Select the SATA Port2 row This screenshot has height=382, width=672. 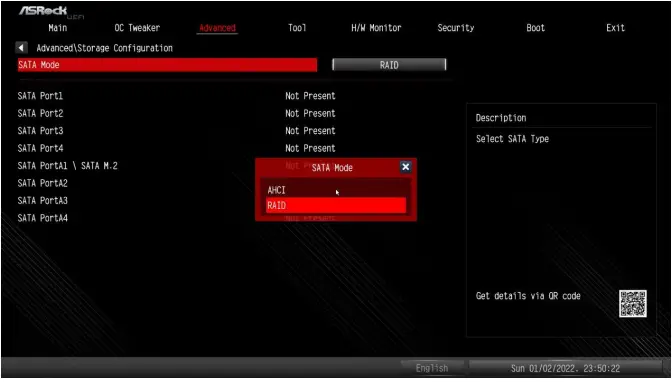[x=40, y=114]
